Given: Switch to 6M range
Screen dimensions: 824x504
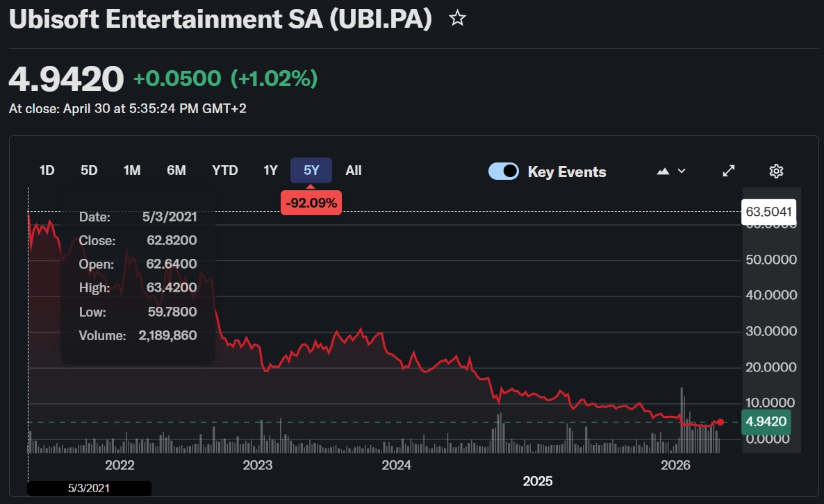Looking at the screenshot, I should [x=176, y=171].
